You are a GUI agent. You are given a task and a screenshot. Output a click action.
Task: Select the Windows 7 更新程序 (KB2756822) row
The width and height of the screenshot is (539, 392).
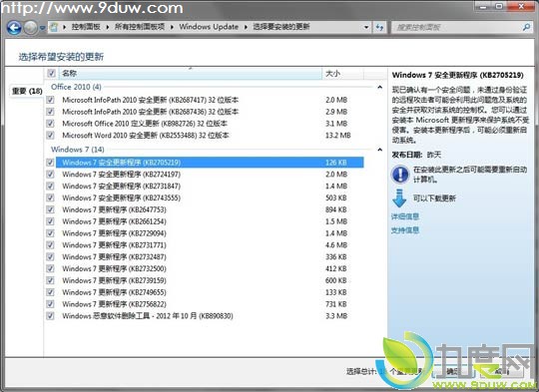(x=210, y=304)
